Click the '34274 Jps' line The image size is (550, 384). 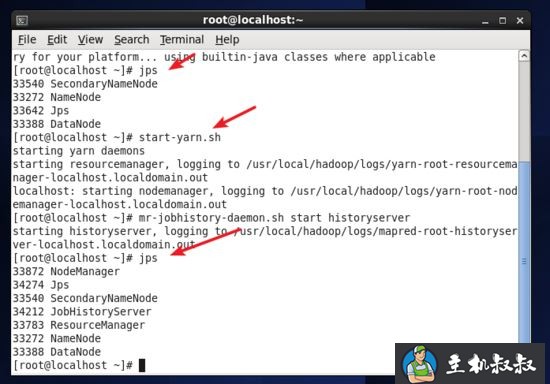[41, 285]
